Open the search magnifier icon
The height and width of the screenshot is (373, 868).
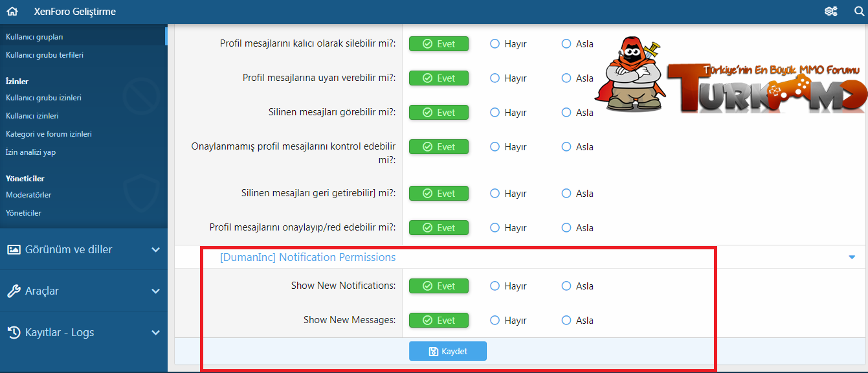pos(859,12)
